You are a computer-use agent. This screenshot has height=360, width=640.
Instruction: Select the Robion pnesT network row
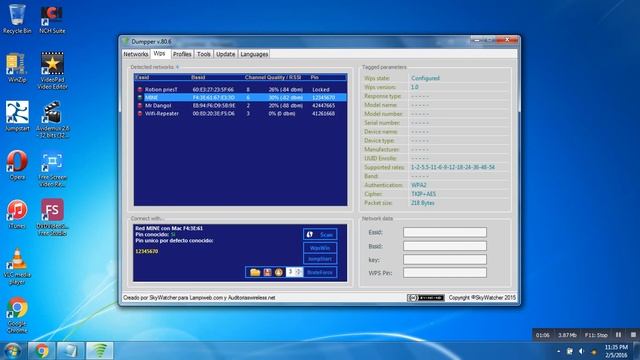pyautogui.click(x=241, y=89)
